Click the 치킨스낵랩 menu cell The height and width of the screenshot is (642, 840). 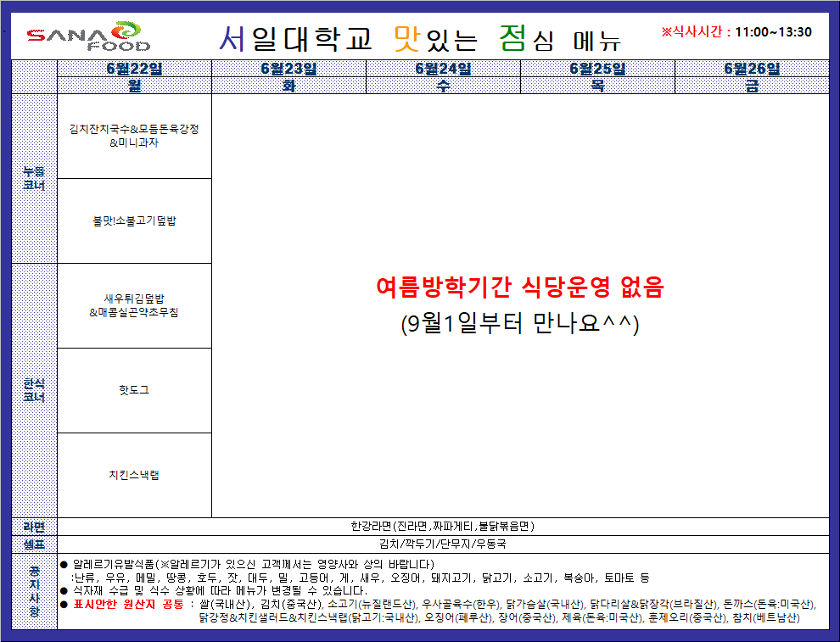click(x=134, y=475)
